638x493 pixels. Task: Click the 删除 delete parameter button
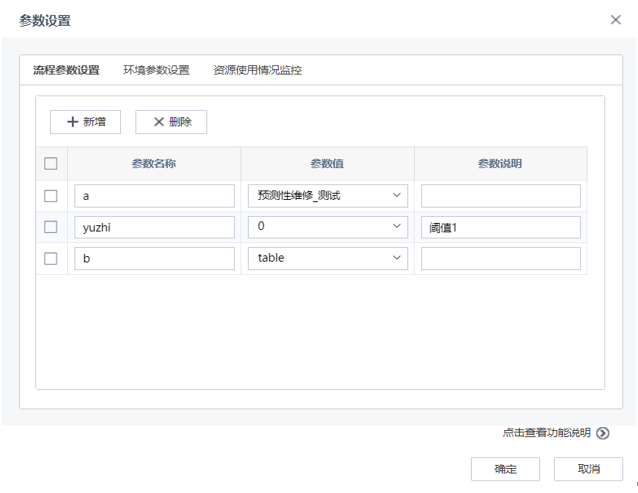pos(171,122)
